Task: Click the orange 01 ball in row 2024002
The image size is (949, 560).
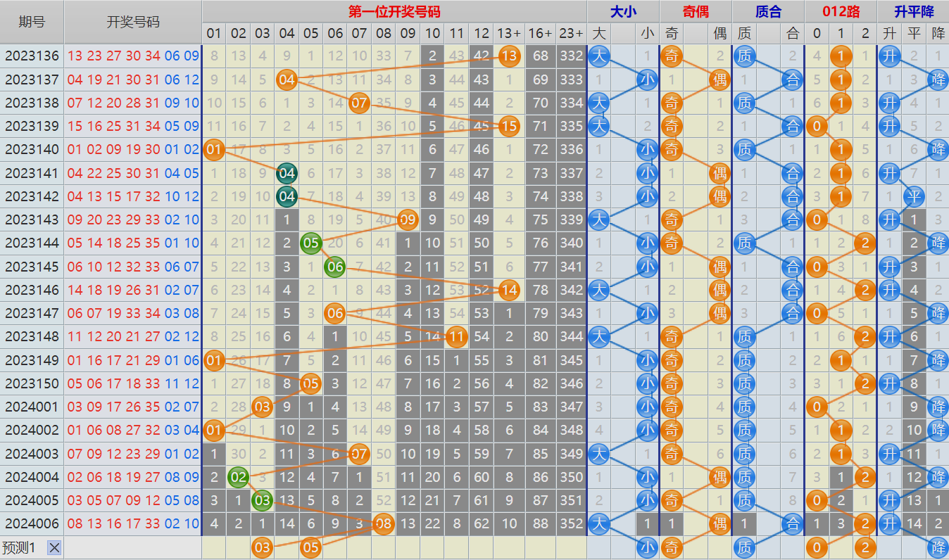Action: click(214, 431)
